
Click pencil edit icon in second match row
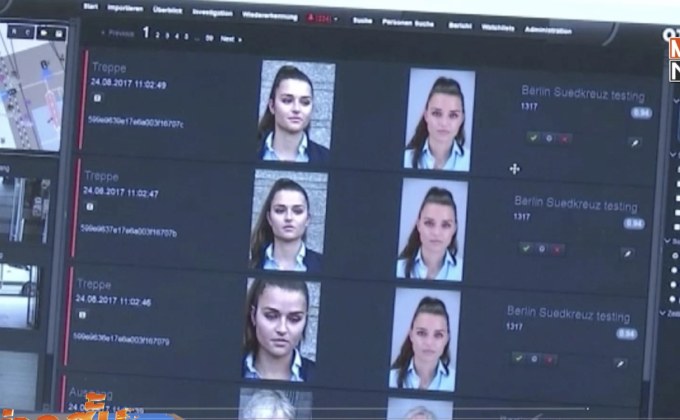click(626, 254)
